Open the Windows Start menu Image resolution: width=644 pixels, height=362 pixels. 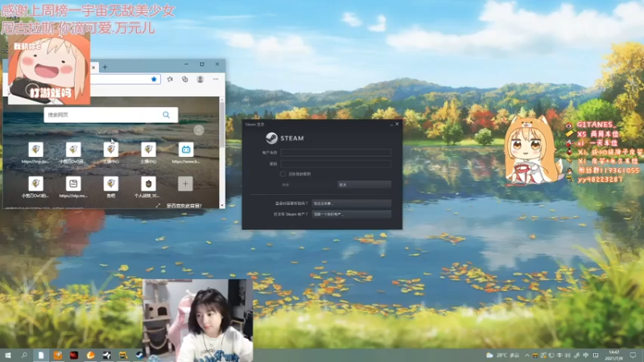pyautogui.click(x=8, y=355)
